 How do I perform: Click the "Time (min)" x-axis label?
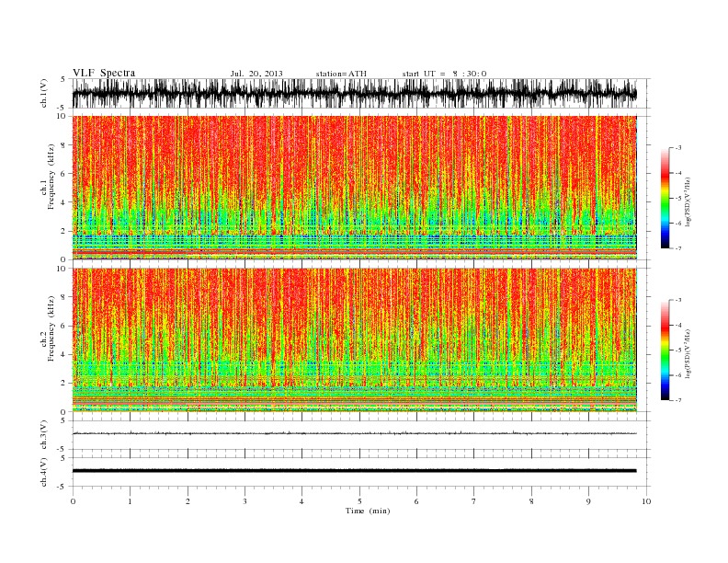[x=368, y=511]
